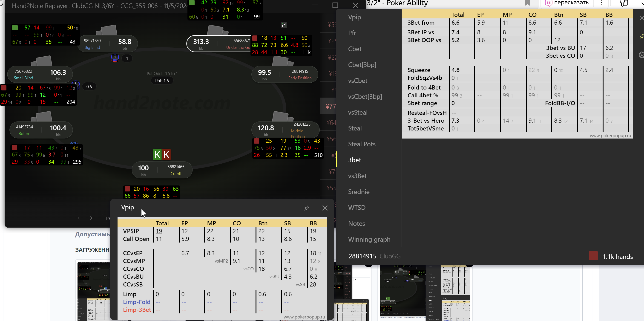The height and width of the screenshot is (321, 644).
Task: Switch to the vsCbet section
Action: 357,81
